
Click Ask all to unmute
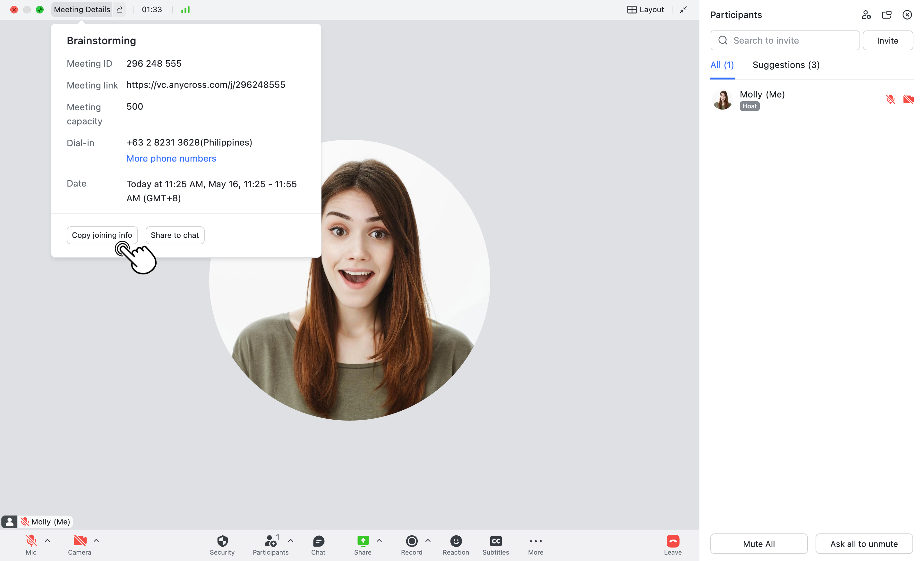click(864, 544)
